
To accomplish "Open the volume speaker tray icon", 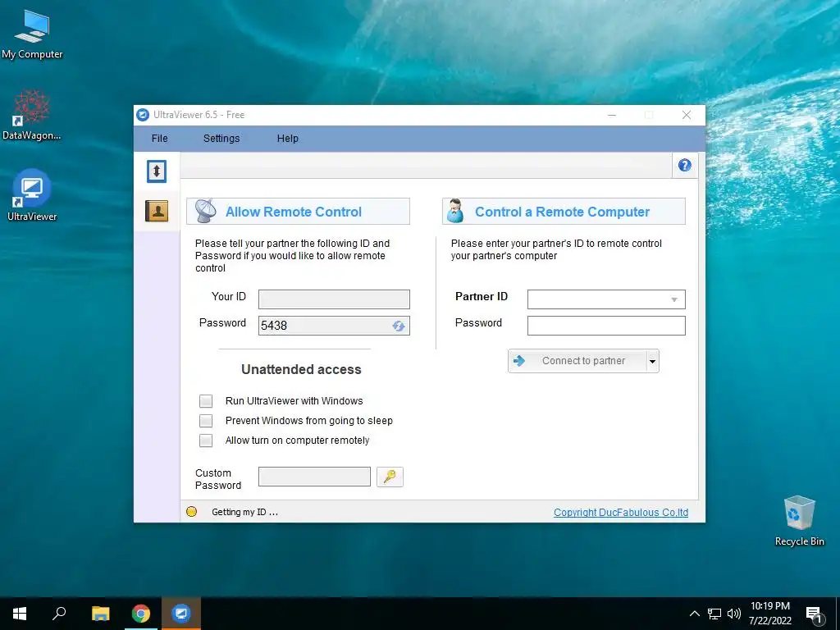I will tap(734, 614).
